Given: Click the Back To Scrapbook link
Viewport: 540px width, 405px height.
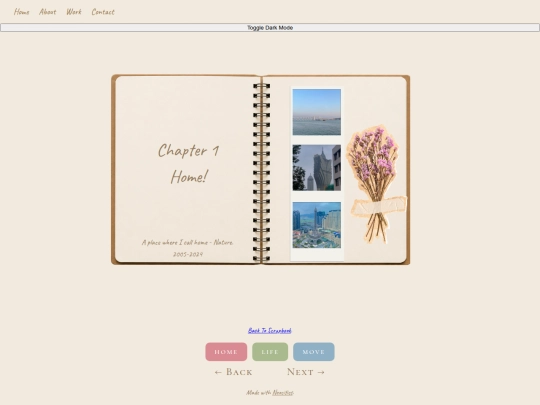Looking at the screenshot, I should tap(270, 331).
